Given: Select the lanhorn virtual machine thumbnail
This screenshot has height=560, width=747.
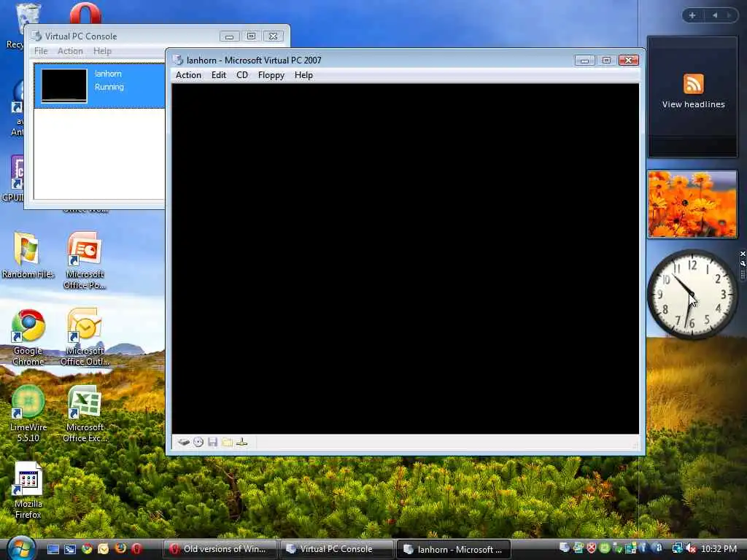Looking at the screenshot, I should [x=64, y=86].
